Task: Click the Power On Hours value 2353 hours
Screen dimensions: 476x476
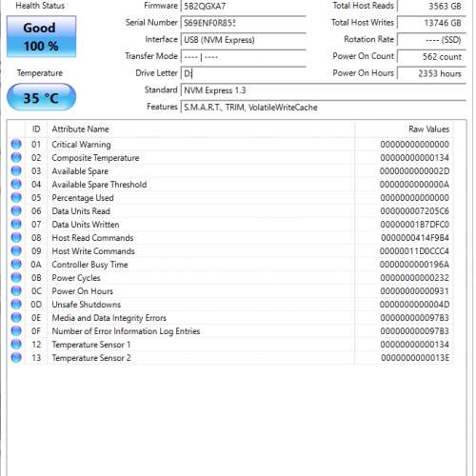Action: coord(431,73)
